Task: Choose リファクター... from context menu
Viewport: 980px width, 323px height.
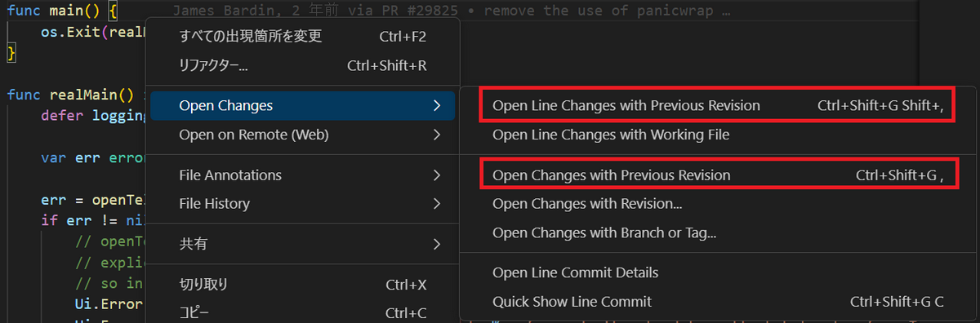Action: point(302,65)
